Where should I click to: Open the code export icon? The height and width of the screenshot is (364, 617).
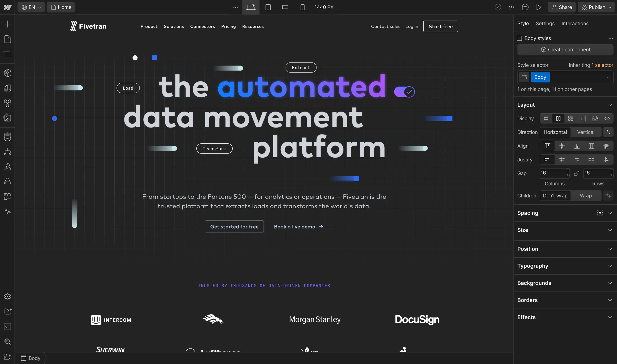(x=511, y=7)
